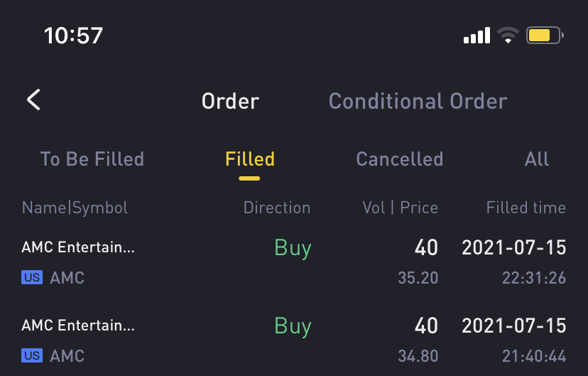Tap the cellular signal bars icon

[x=477, y=36]
